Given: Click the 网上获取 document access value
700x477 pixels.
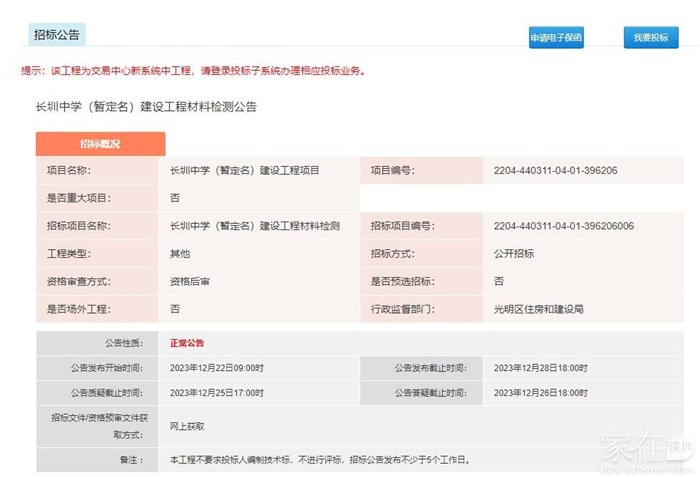Looking at the screenshot, I should click(x=187, y=426).
